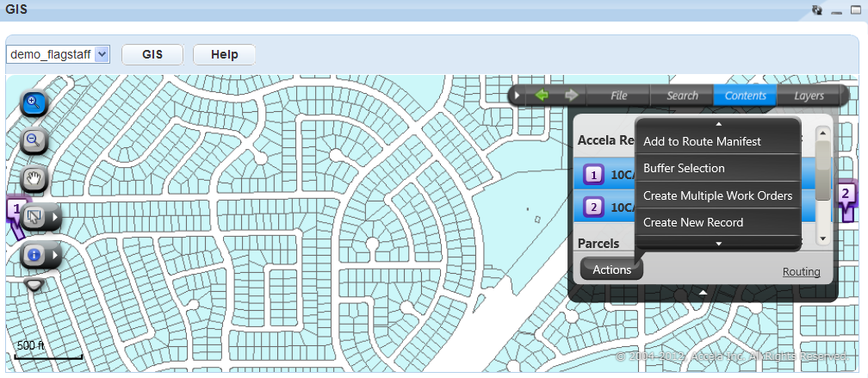Screen dimensions: 868x378
Task: Choose the selection arrow tool
Action: [34, 218]
